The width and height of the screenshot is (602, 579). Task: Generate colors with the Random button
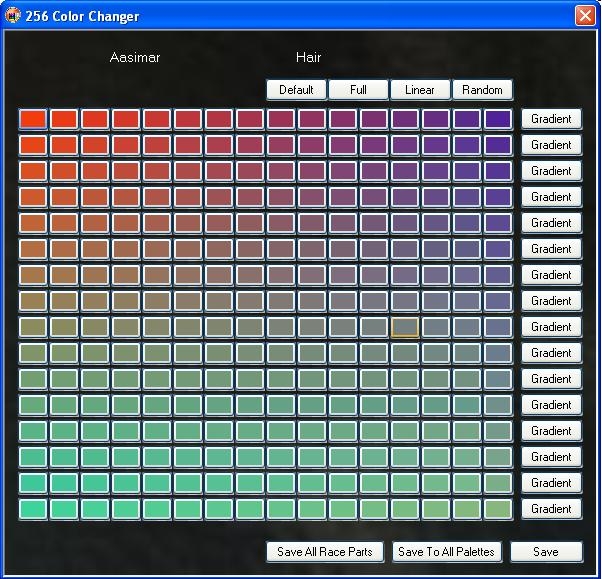coord(482,90)
